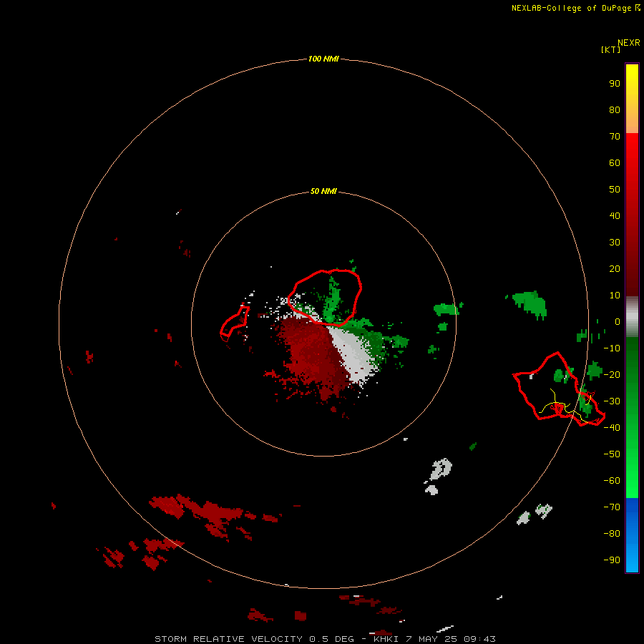Click the 90 value on the velocity scale
Screen dimensions: 644x644
pos(615,84)
